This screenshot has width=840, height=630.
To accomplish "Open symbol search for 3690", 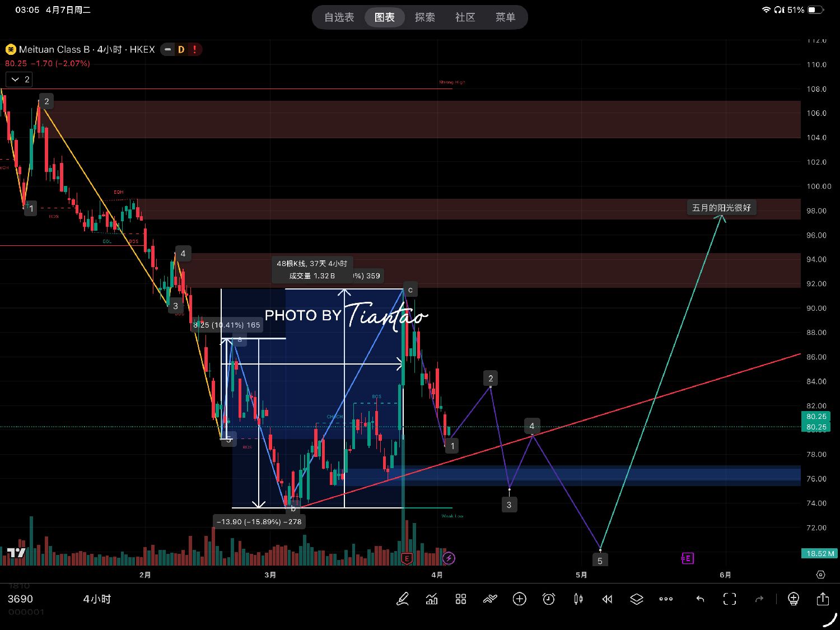I will tap(20, 599).
